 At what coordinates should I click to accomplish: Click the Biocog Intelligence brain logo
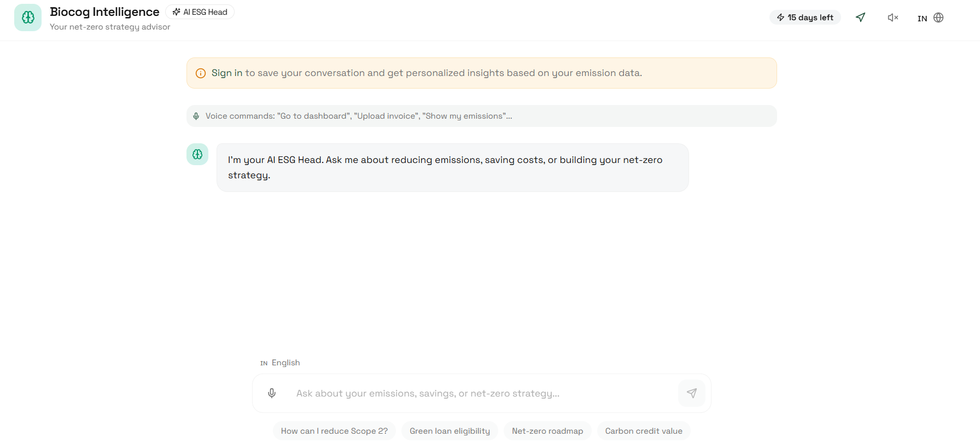[x=28, y=18]
